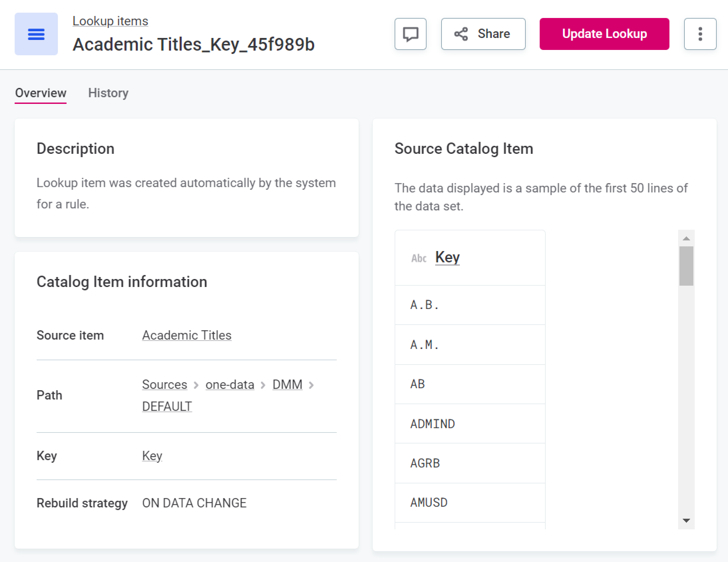Viewport: 728px width, 562px height.
Task: Open the DEFAULT link in the path
Action: point(167,406)
